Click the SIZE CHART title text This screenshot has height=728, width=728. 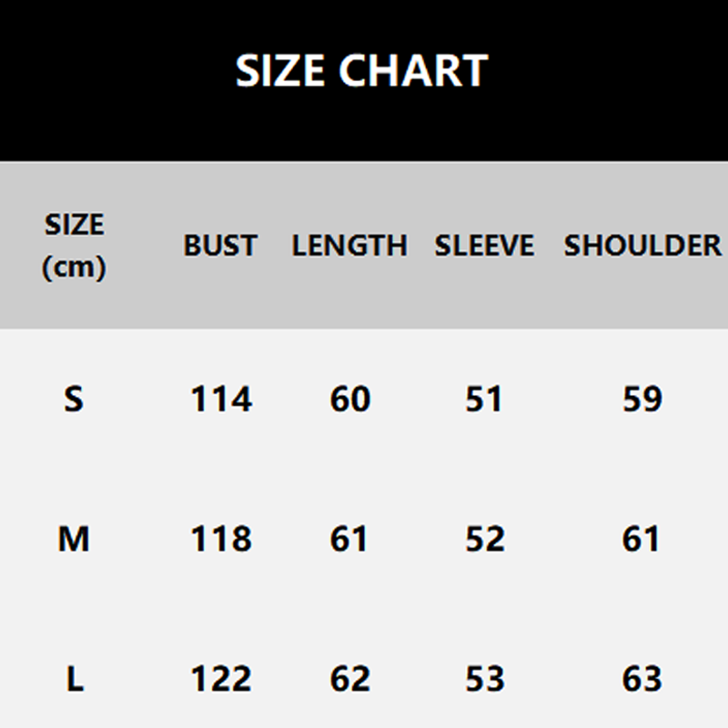point(362,71)
